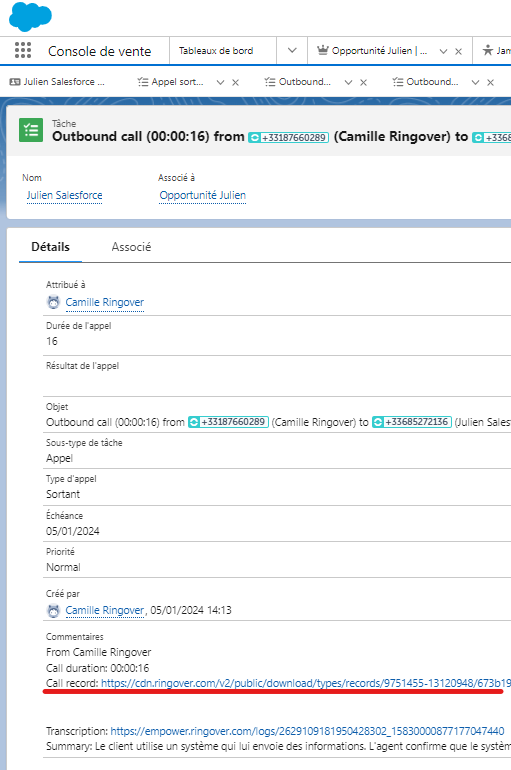Open Camille Ringover link under Créé par
Image resolution: width=511 pixels, height=770 pixels.
click(x=105, y=610)
